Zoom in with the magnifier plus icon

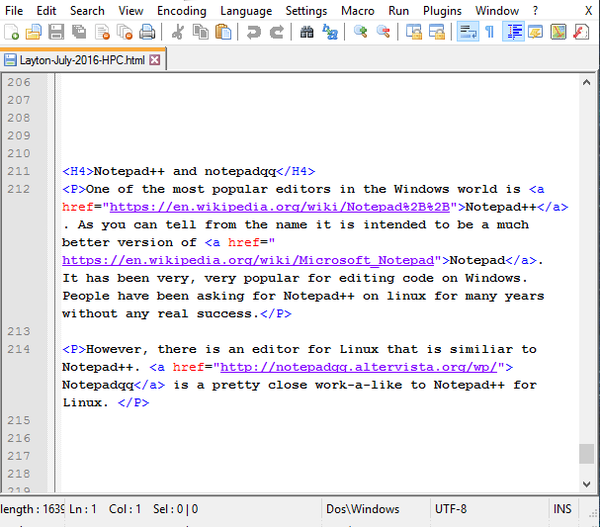coord(360,32)
